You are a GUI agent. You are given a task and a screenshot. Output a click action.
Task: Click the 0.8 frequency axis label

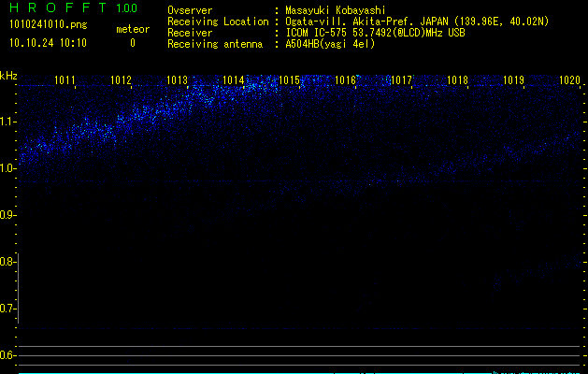click(x=7, y=262)
